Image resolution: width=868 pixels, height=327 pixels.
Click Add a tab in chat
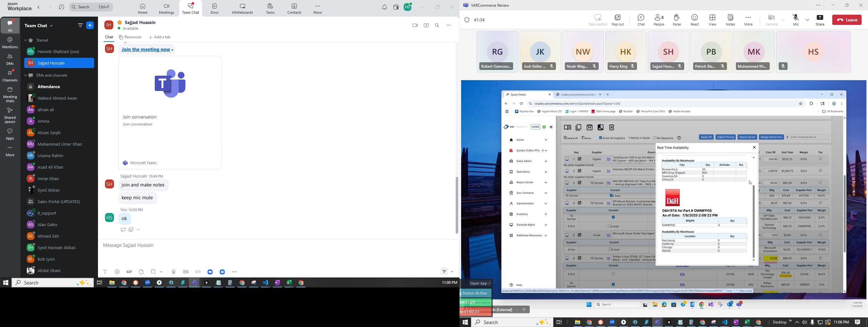(159, 37)
